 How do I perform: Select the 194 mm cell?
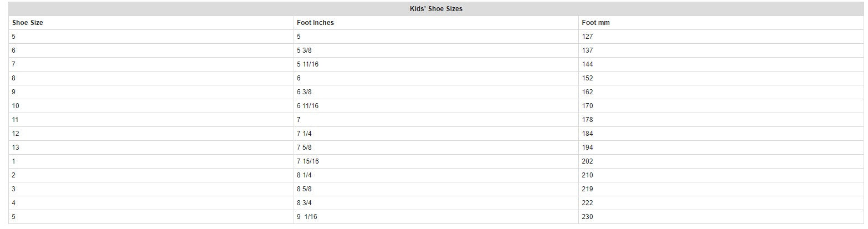pos(588,147)
